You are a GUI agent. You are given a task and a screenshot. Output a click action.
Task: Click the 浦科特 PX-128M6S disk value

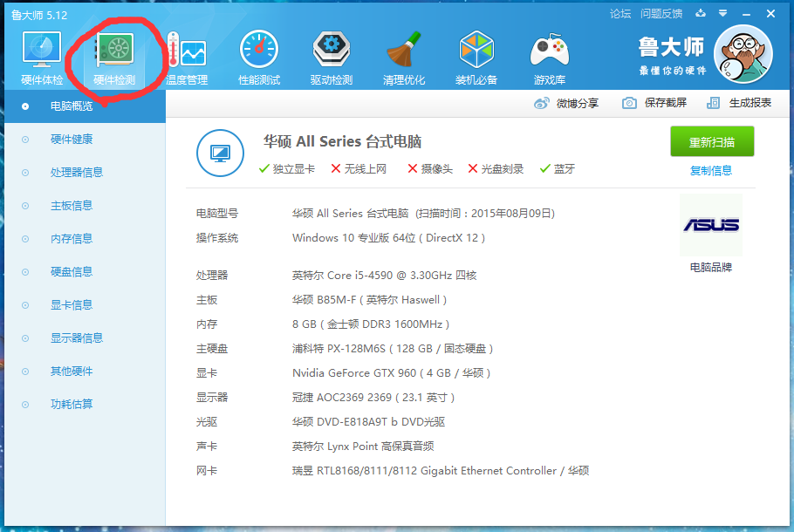[393, 349]
